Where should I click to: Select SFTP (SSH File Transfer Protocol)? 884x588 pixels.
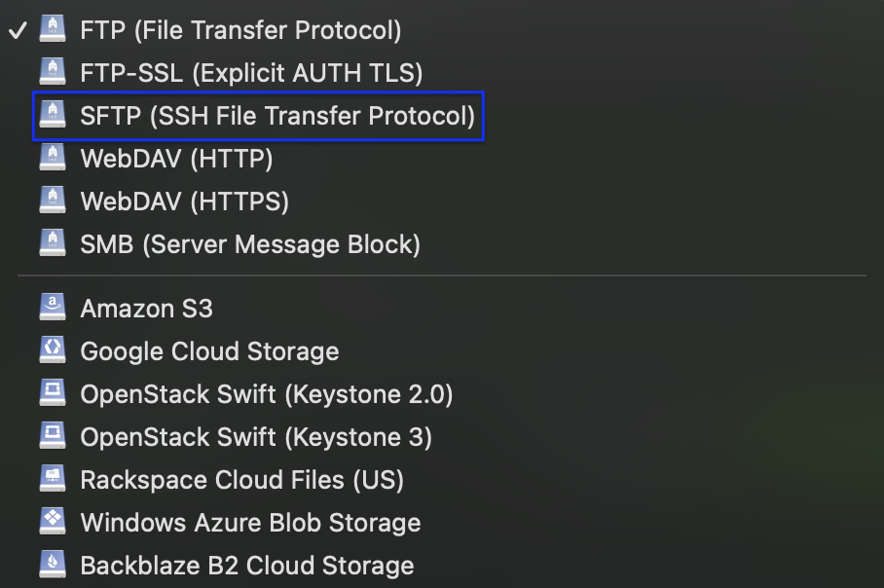(x=277, y=116)
